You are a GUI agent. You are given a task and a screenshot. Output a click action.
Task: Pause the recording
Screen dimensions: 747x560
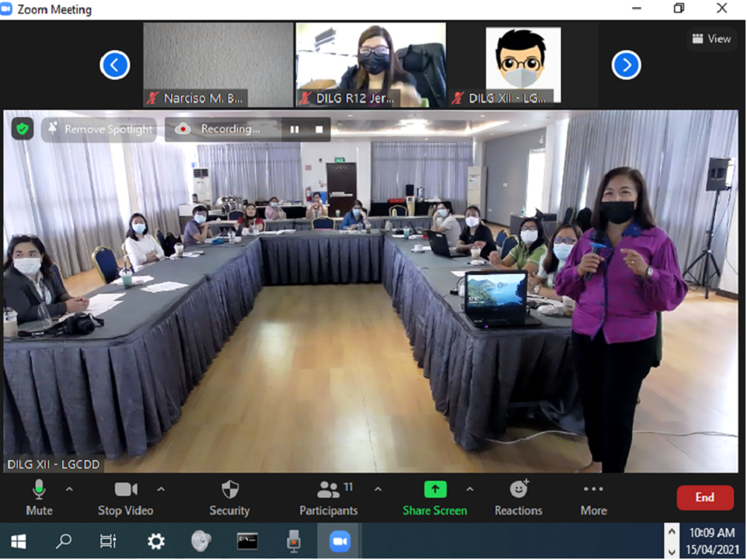point(294,129)
